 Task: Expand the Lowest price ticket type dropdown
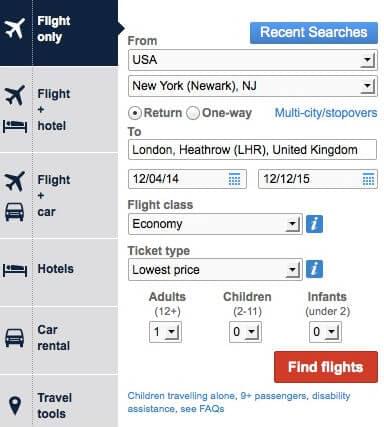pyautogui.click(x=215, y=270)
